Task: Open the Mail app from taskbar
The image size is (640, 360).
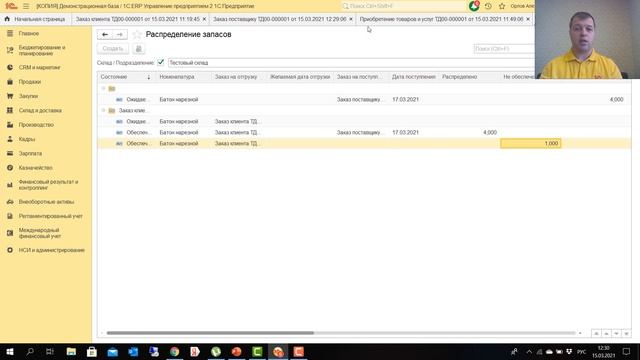Action: pyautogui.click(x=113, y=351)
